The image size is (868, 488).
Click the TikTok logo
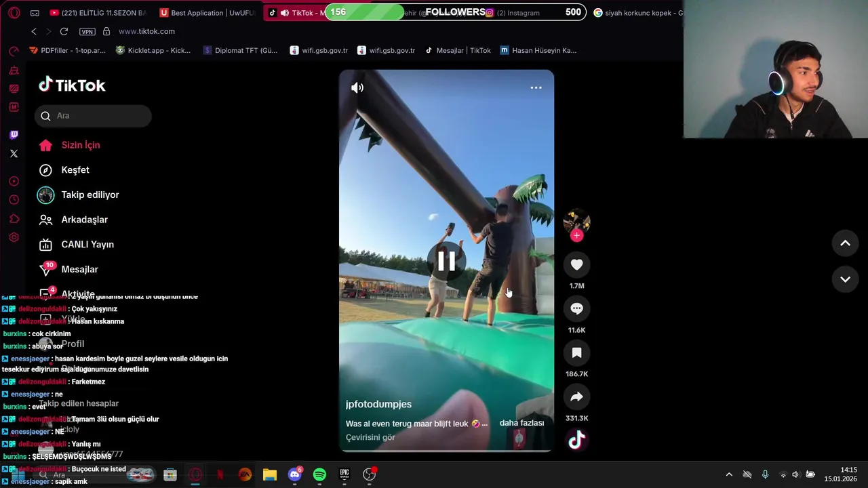click(x=72, y=85)
